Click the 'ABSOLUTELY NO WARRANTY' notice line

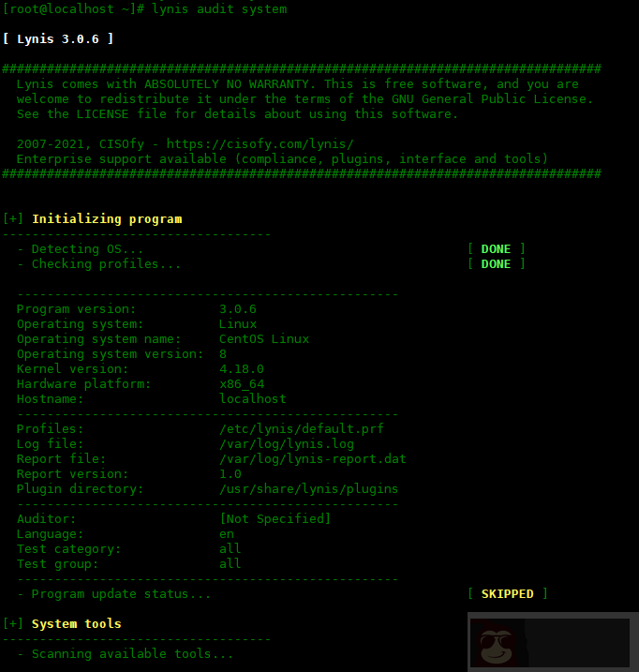[298, 84]
